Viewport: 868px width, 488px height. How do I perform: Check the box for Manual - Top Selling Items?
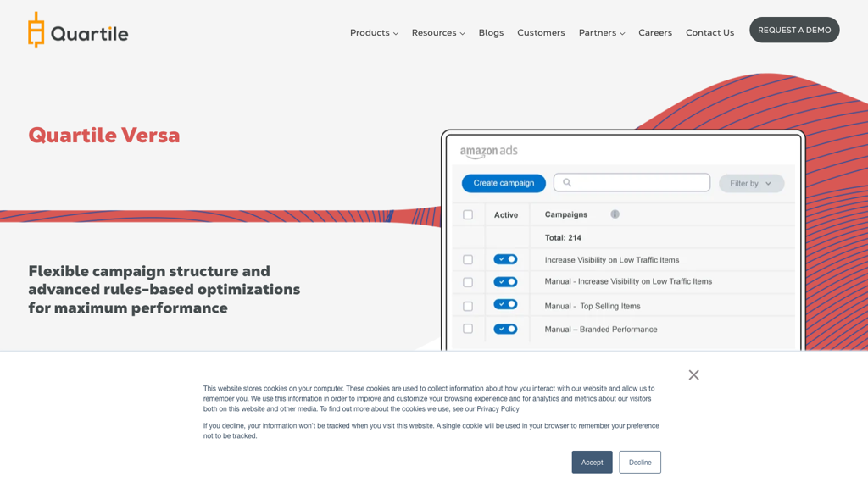coord(468,306)
